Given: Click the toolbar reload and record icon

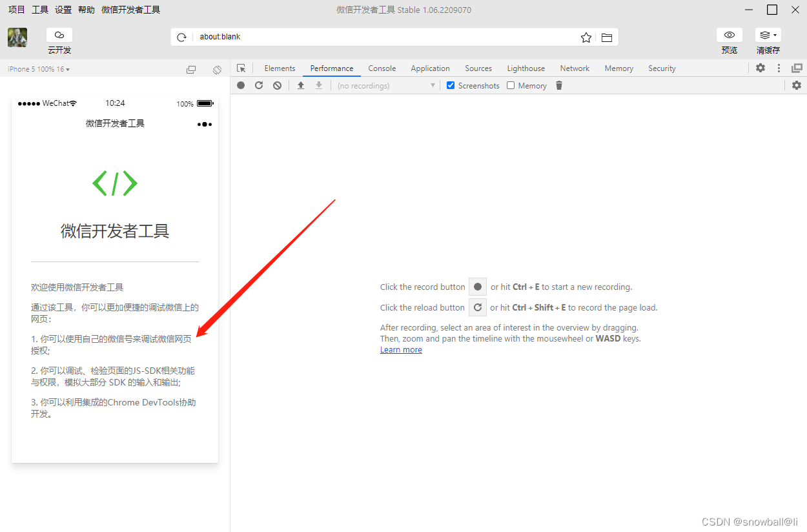Looking at the screenshot, I should (x=259, y=85).
